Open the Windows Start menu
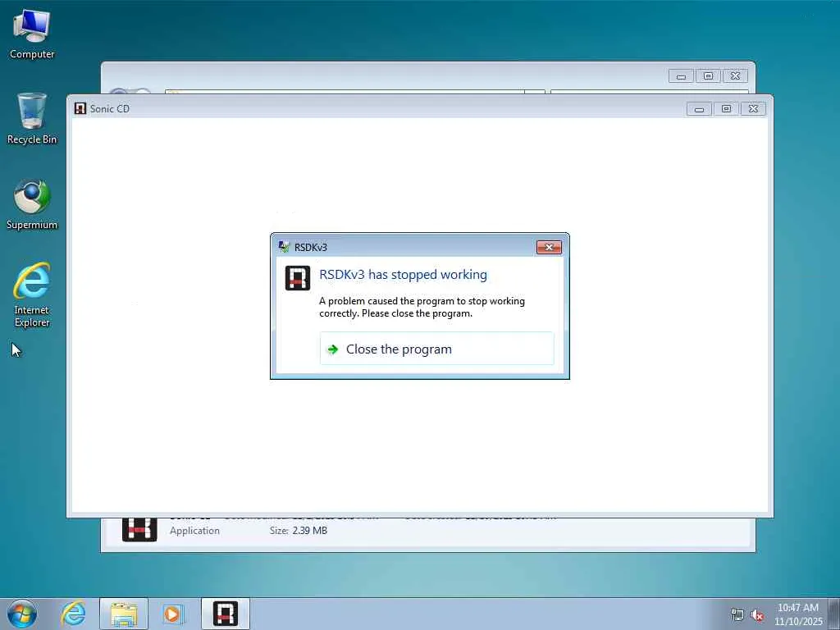This screenshot has width=840, height=630. click(x=22, y=614)
